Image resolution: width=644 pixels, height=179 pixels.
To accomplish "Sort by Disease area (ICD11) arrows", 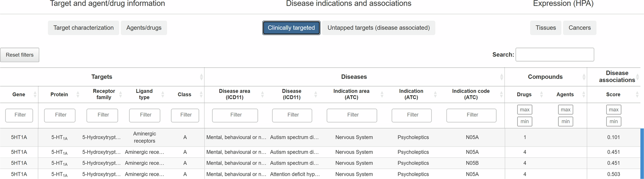I will pos(262,95).
